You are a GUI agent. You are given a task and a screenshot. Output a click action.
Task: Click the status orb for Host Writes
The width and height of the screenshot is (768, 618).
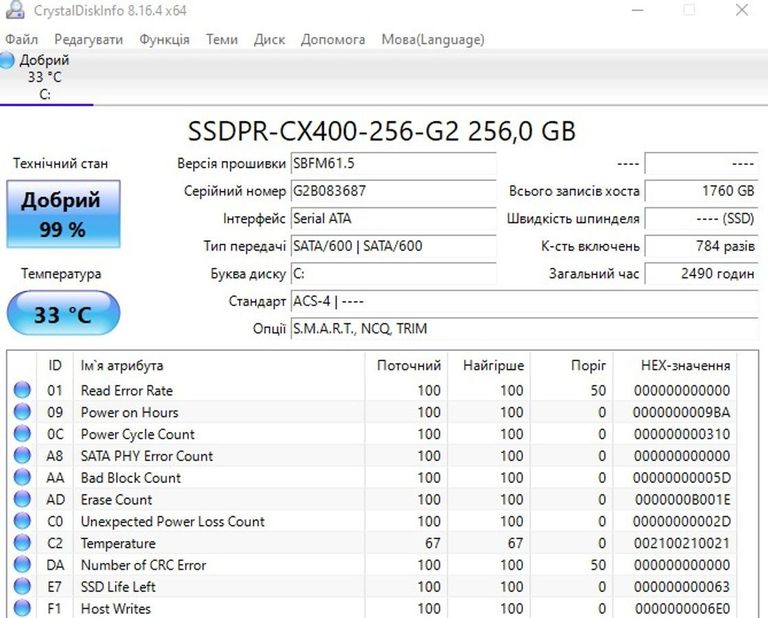[x=22, y=608]
